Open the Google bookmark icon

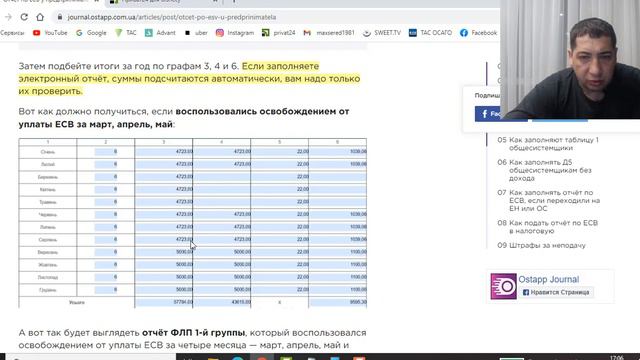coord(79,33)
